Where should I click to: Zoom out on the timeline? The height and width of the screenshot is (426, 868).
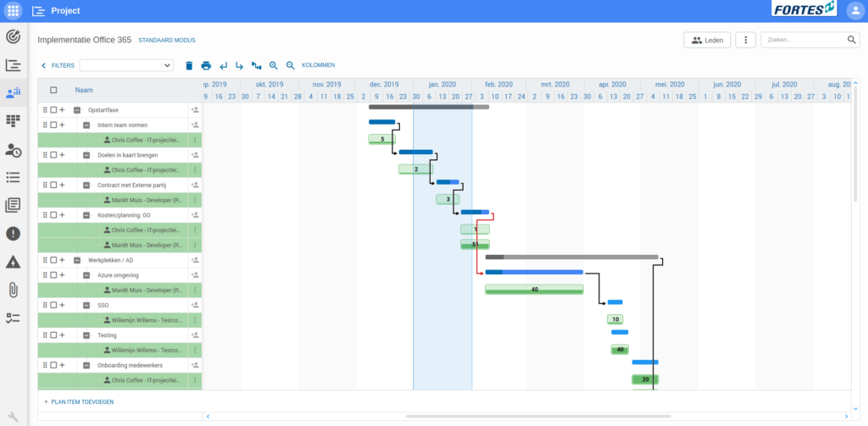coord(290,65)
